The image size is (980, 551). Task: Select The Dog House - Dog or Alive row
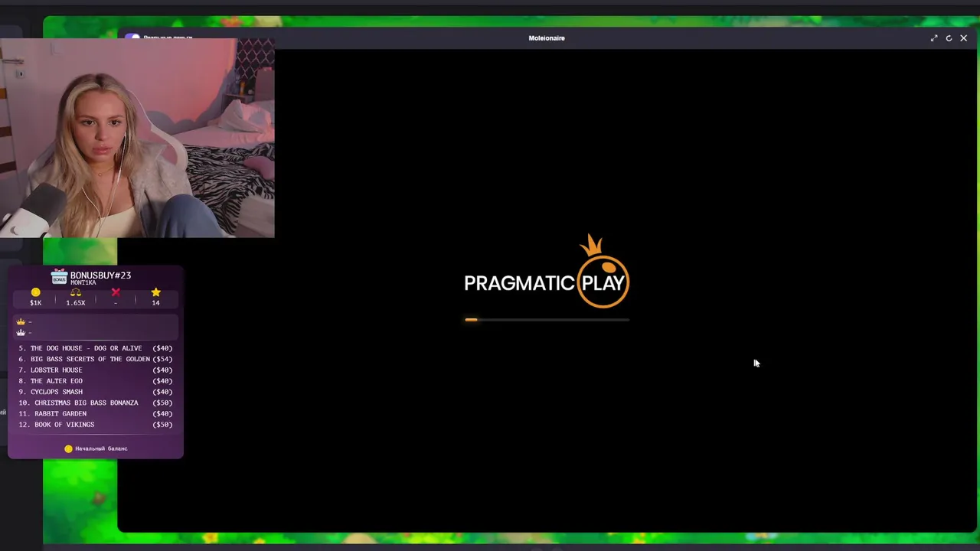click(96, 348)
